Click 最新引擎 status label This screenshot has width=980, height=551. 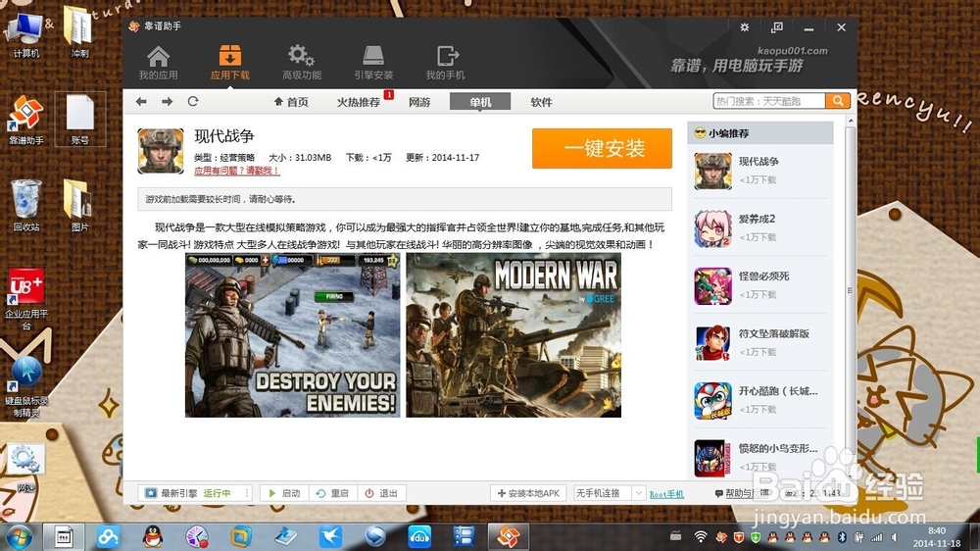[179, 493]
